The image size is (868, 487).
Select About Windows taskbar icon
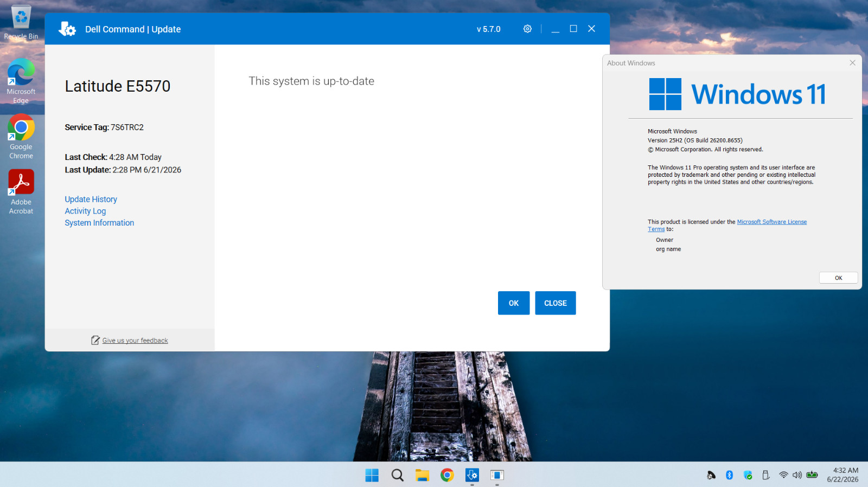click(x=497, y=475)
